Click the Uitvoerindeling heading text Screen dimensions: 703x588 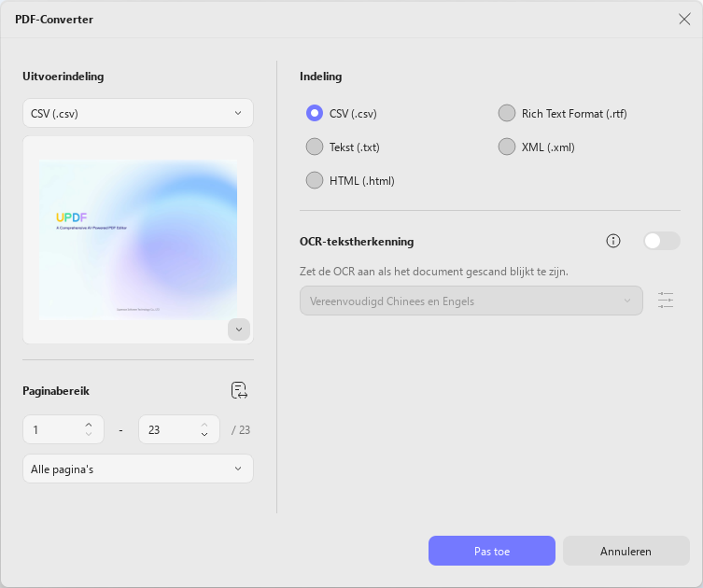click(63, 77)
